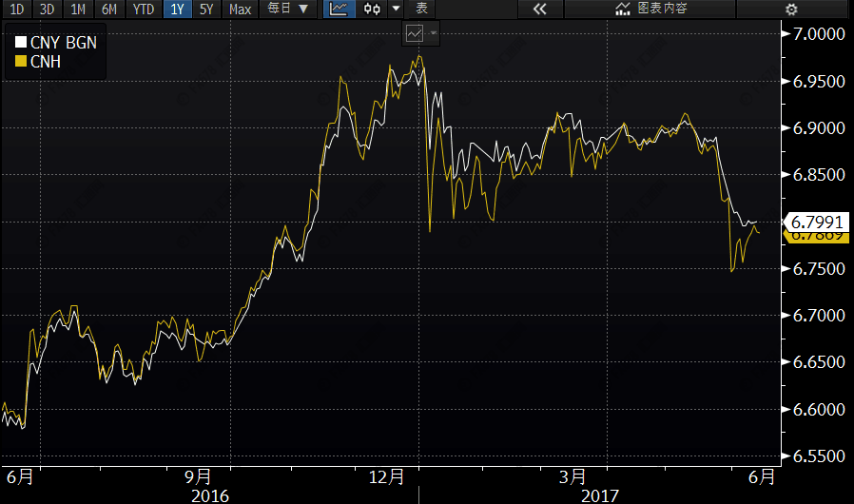Click the white CNY BGN color swatch
The width and height of the screenshot is (854, 504).
[x=21, y=43]
